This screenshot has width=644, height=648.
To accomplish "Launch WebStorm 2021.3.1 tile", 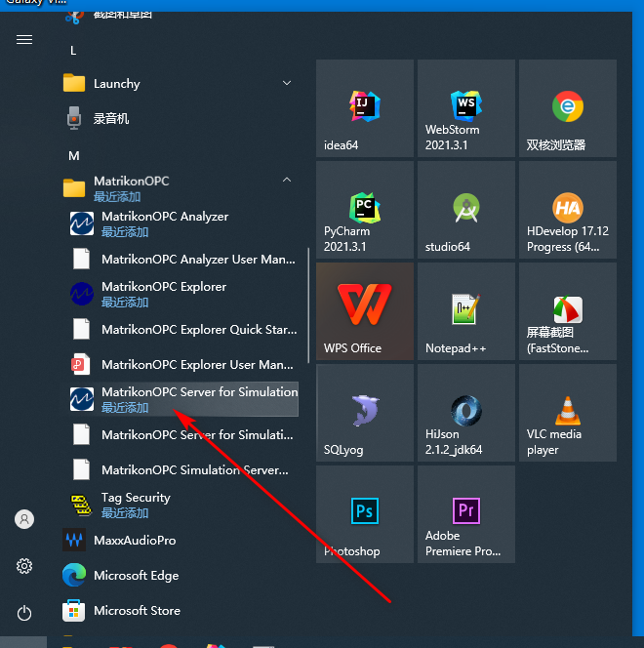I will click(466, 108).
